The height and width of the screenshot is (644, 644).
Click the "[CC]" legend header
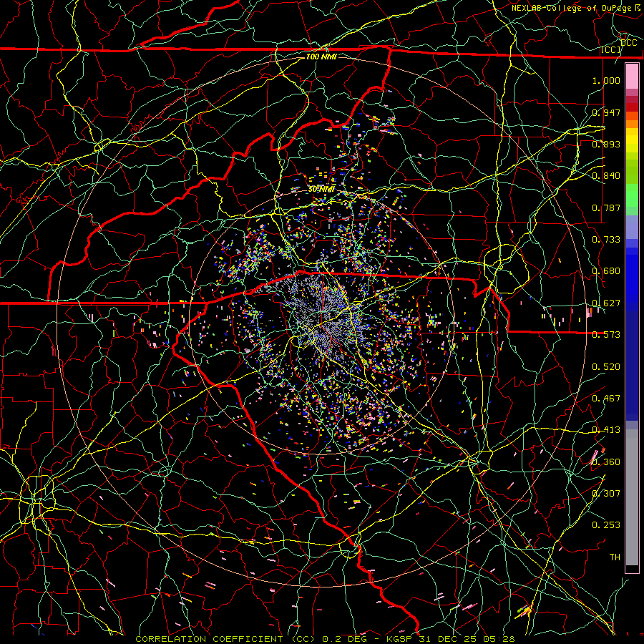[611, 50]
